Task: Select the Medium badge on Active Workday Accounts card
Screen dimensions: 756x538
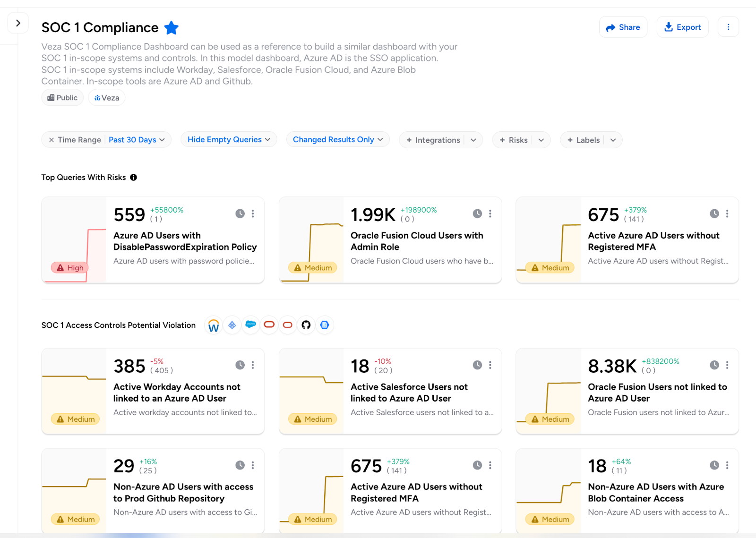Action: (76, 419)
